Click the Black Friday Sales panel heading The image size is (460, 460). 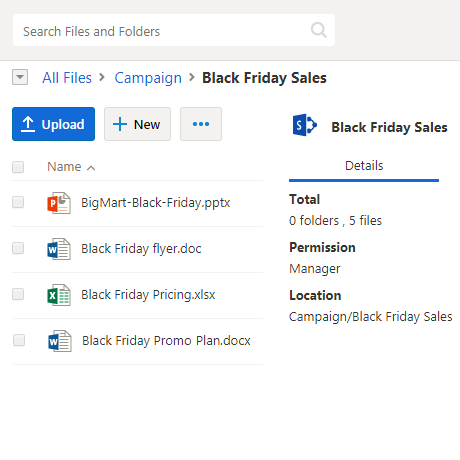(x=389, y=127)
